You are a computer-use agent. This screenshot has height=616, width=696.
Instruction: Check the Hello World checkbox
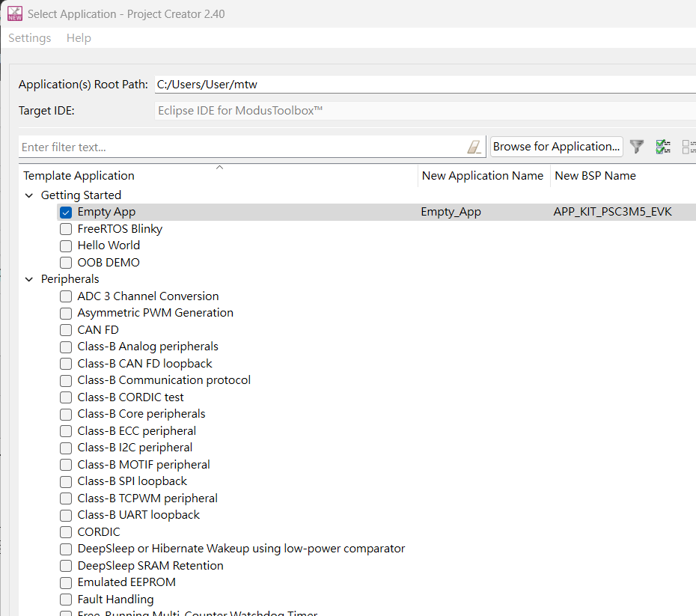pos(66,246)
